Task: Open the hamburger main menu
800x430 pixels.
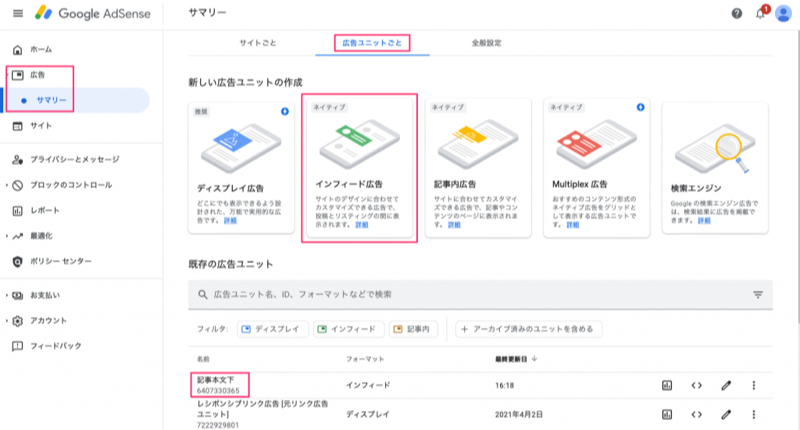Action: [18, 13]
